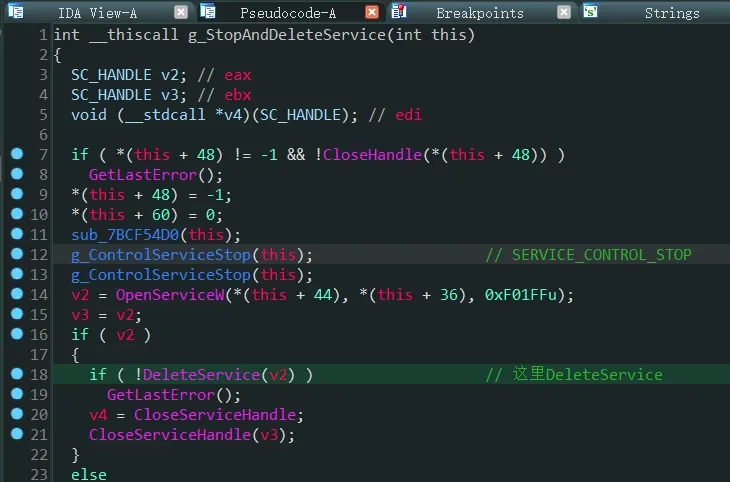The image size is (730, 482).
Task: Toggle breakpoint dot on line 14
Action: pos(17,294)
